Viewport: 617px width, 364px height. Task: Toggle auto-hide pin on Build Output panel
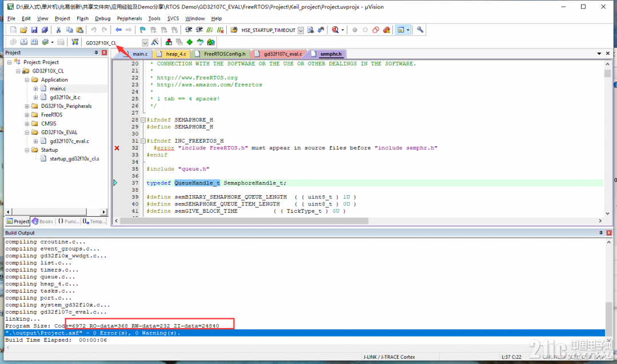[x=601, y=233]
